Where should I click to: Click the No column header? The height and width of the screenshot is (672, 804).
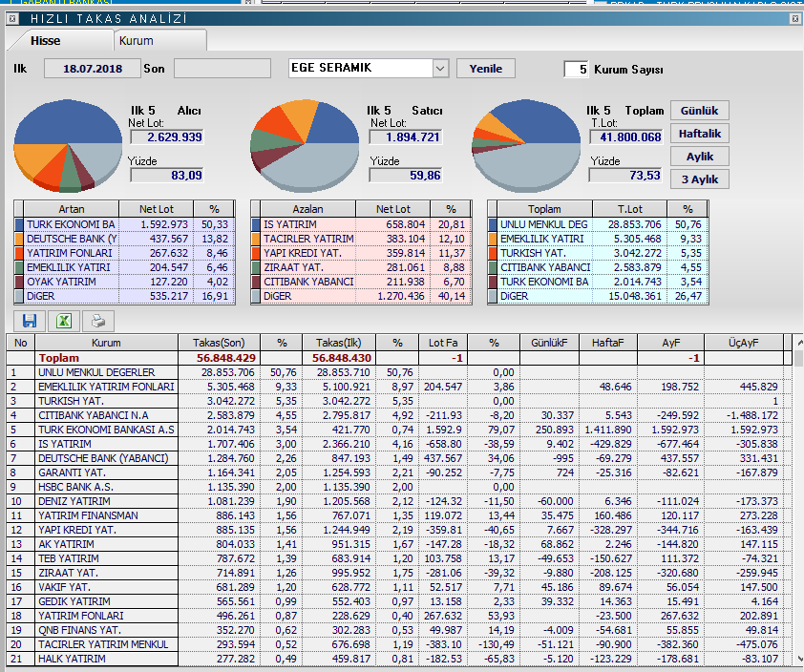point(20,343)
